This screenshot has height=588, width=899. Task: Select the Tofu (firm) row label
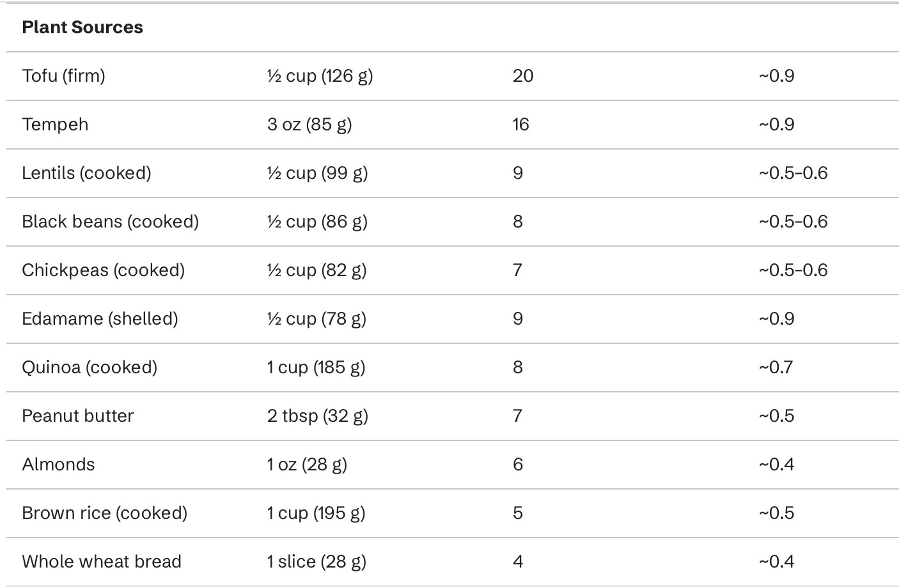(63, 76)
